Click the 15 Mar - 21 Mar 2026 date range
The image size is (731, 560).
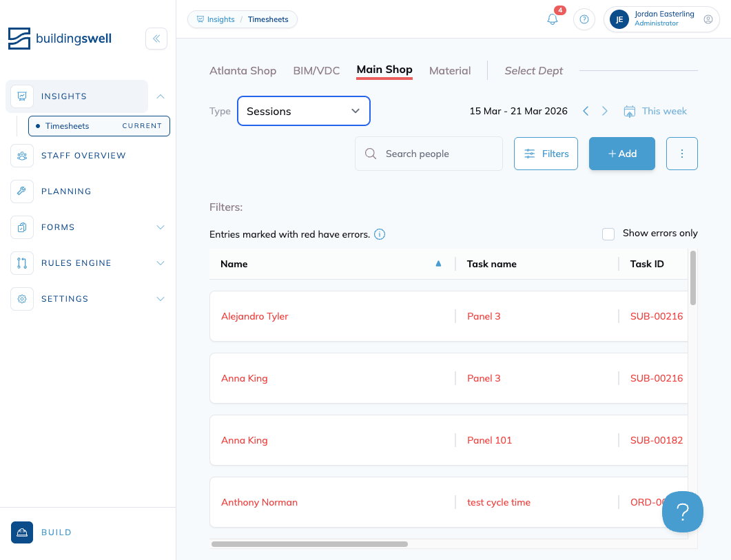[518, 111]
